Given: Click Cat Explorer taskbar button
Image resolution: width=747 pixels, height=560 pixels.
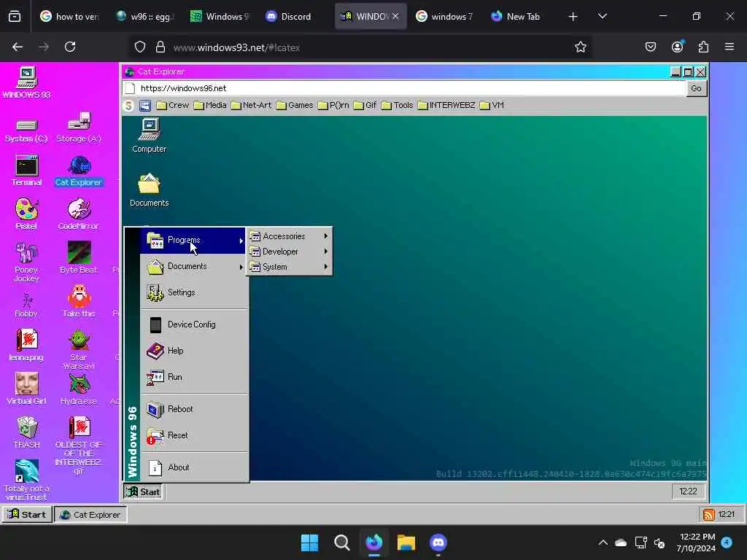Looking at the screenshot, I should click(x=90, y=514).
